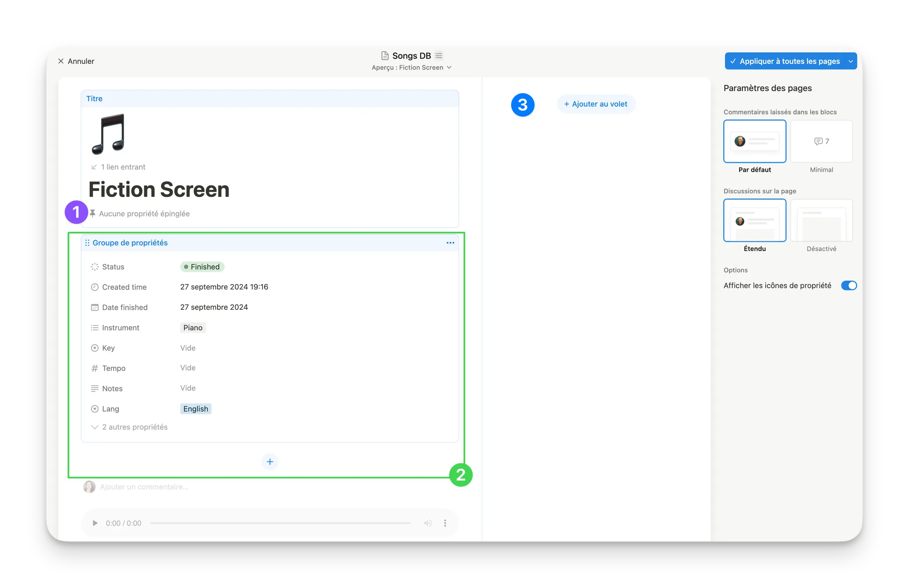Play the audio file
909x588 pixels.
pyautogui.click(x=95, y=523)
